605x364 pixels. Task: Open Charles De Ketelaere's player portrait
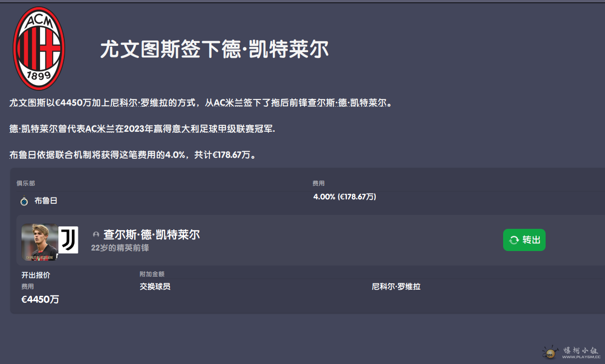[x=40, y=243]
